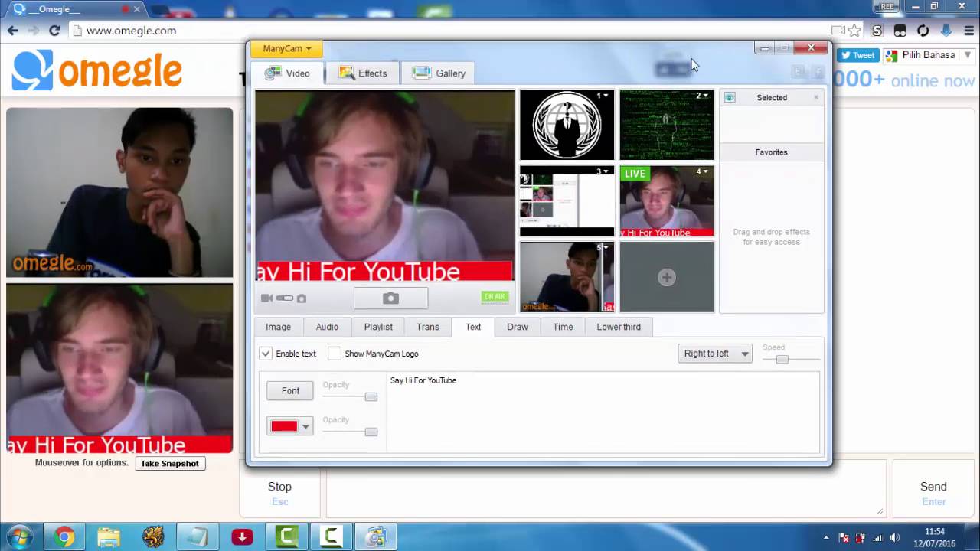Click the Chrome address bar showing www.omegle.com
Image resolution: width=980 pixels, height=551 pixels.
[x=452, y=31]
